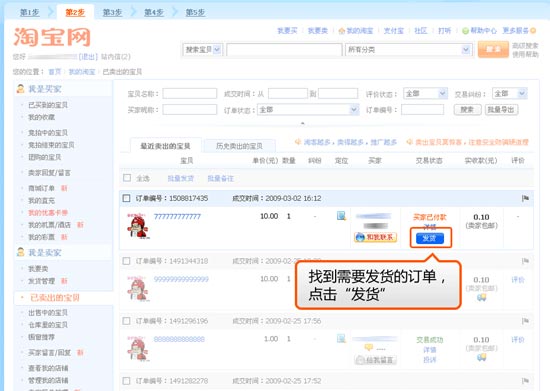Click the orange icon after 更多服务
550x391 pixels.
pos(533,31)
